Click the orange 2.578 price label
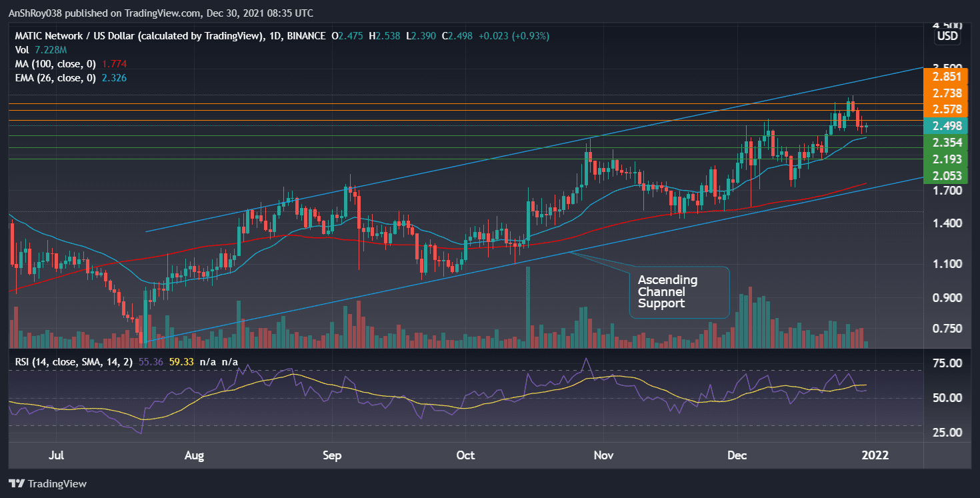The height and width of the screenshot is (498, 980). point(947,109)
